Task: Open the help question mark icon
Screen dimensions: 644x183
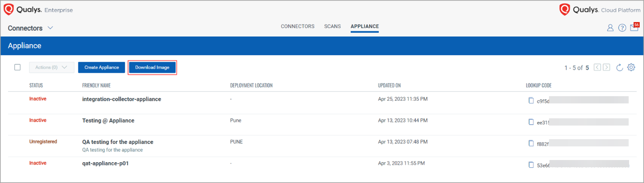Action: [622, 28]
